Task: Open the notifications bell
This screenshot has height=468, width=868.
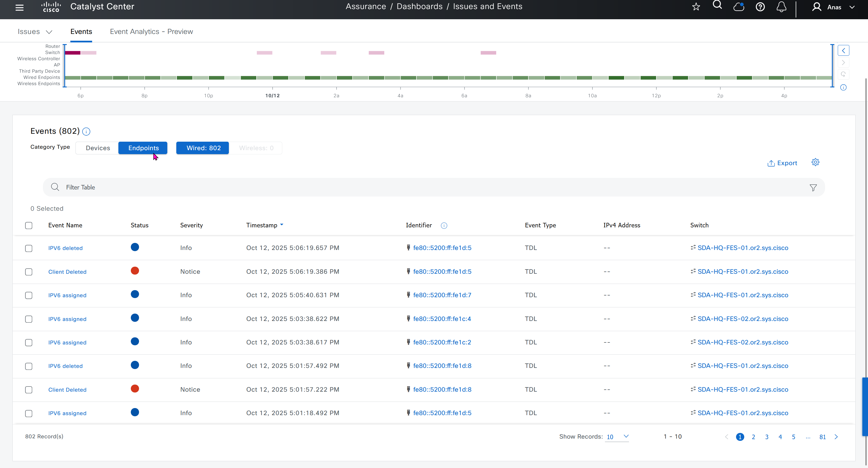Action: tap(782, 7)
